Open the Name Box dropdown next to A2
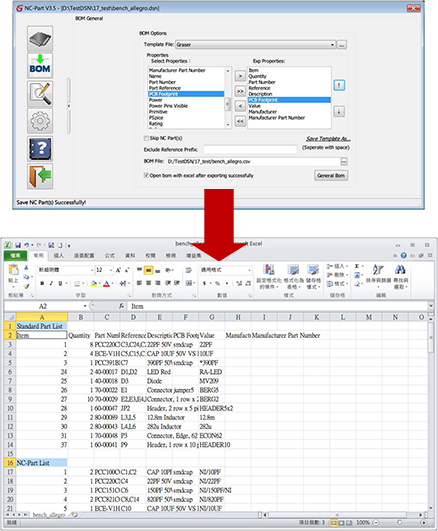 85,306
